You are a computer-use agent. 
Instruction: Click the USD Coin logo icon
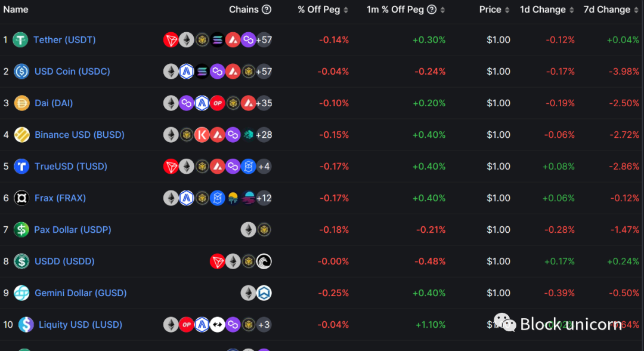[21, 72]
